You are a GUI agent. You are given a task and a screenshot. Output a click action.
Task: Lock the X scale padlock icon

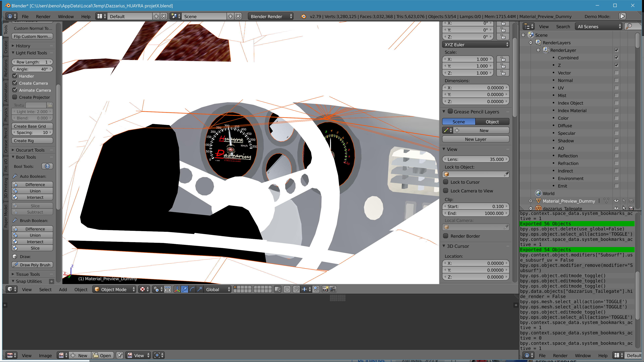tap(503, 59)
